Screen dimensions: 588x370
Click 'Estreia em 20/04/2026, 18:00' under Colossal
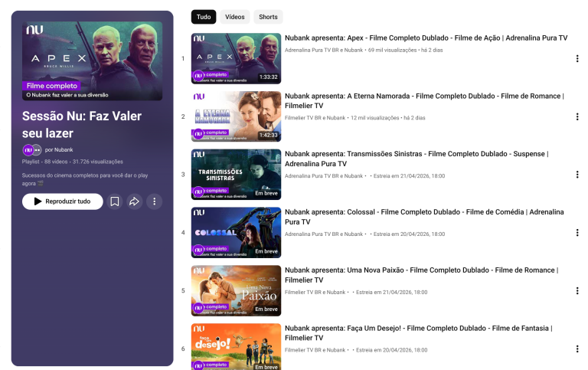coord(409,234)
